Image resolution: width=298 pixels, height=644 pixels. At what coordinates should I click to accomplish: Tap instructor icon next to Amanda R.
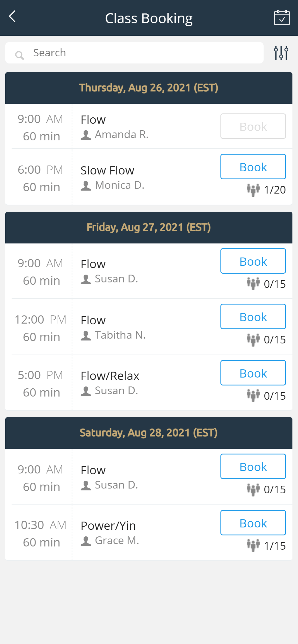coord(86,135)
